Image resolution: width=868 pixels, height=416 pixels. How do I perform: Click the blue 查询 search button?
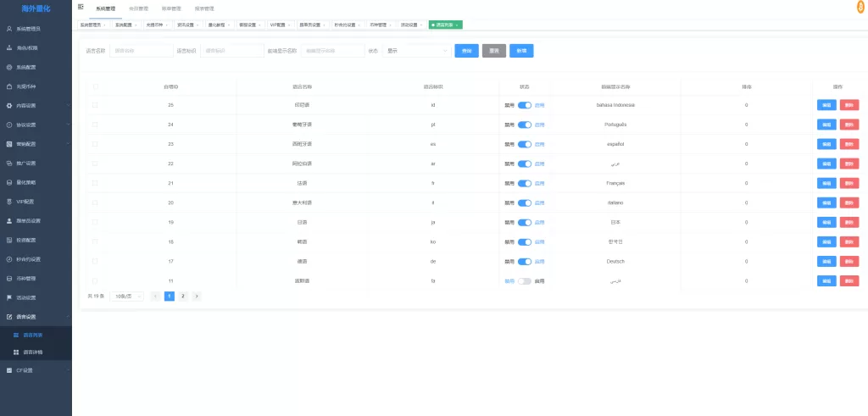466,51
